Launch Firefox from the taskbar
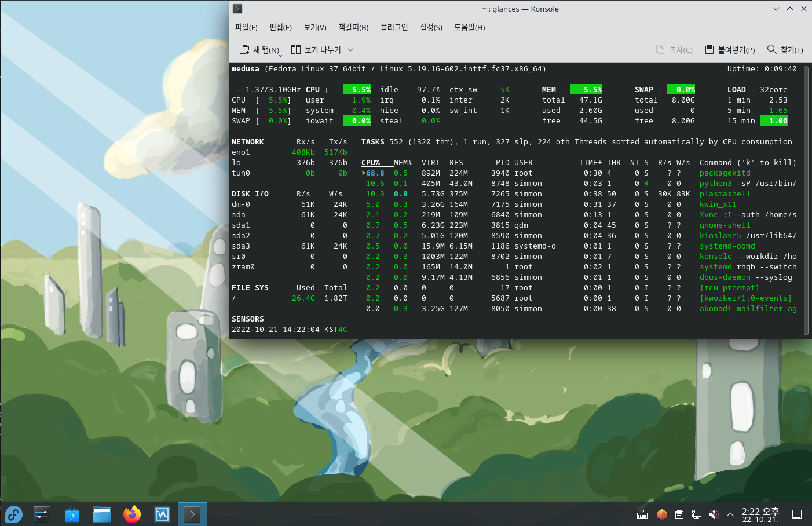This screenshot has width=812, height=526. (132, 514)
